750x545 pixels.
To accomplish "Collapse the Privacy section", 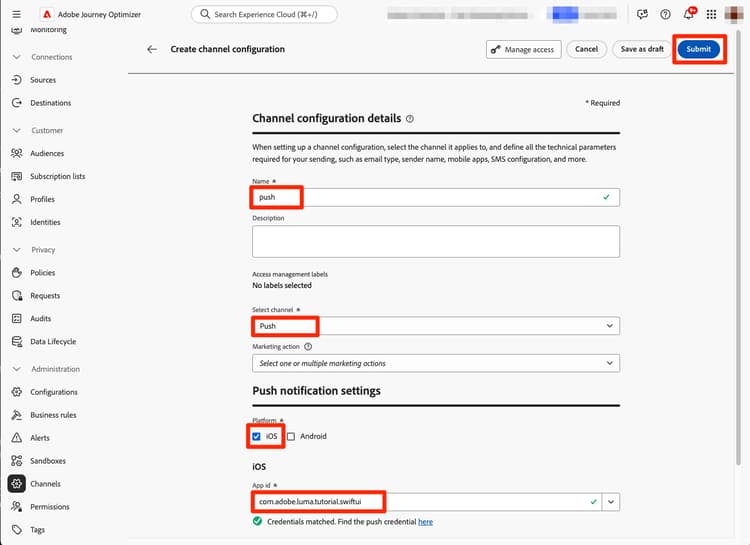I will (x=17, y=250).
